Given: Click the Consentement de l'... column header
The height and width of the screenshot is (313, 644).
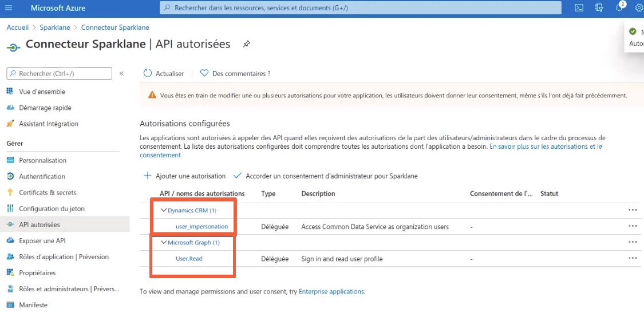Looking at the screenshot, I should (501, 193).
